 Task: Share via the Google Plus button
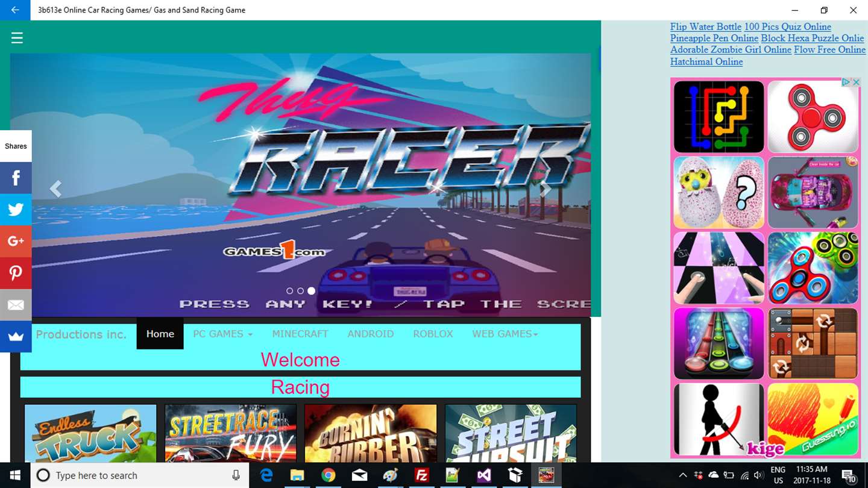click(x=16, y=242)
